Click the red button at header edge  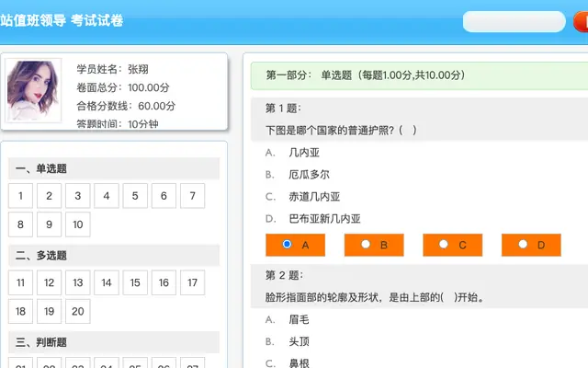[x=581, y=21]
